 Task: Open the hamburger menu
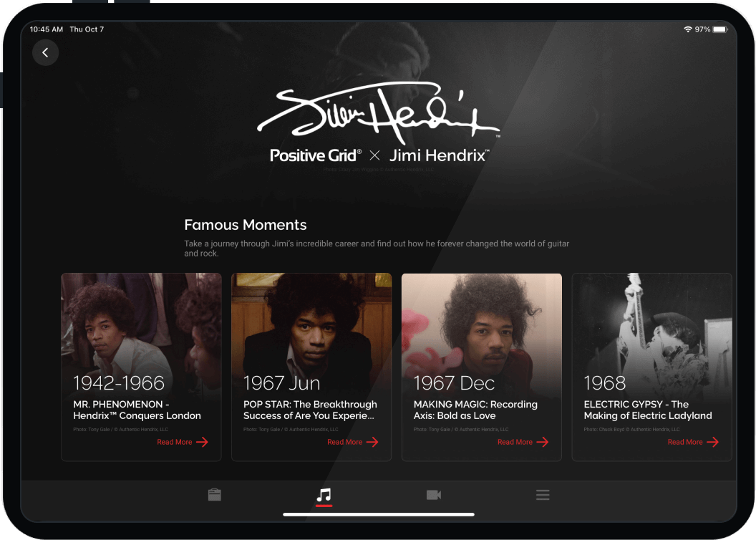point(543,494)
